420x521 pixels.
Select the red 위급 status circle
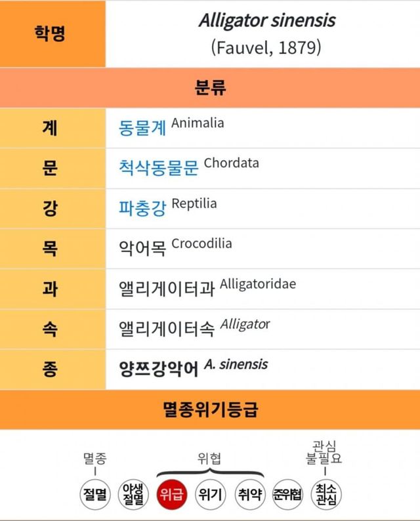tap(173, 495)
